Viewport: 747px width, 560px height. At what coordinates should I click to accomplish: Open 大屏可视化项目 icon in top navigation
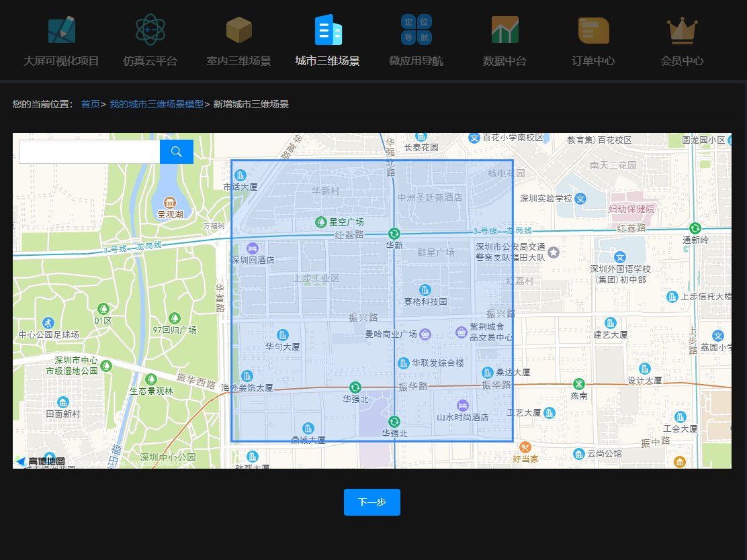click(61, 30)
